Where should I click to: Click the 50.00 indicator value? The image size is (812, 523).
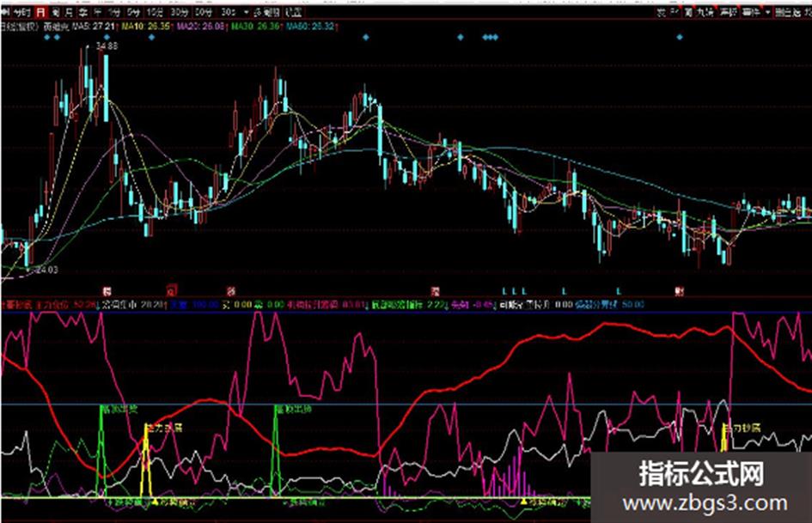click(x=632, y=305)
